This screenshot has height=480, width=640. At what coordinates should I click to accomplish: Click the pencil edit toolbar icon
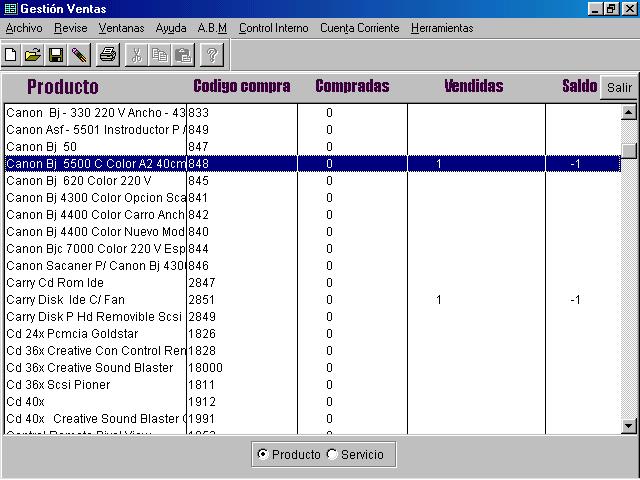pyautogui.click(x=79, y=55)
